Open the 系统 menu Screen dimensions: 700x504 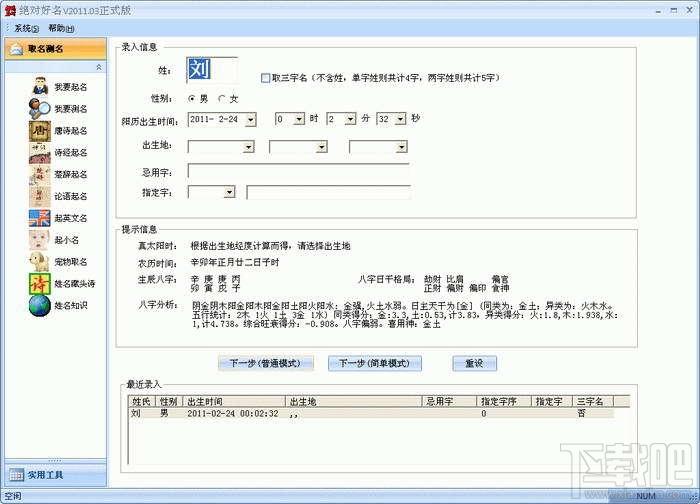click(x=26, y=29)
